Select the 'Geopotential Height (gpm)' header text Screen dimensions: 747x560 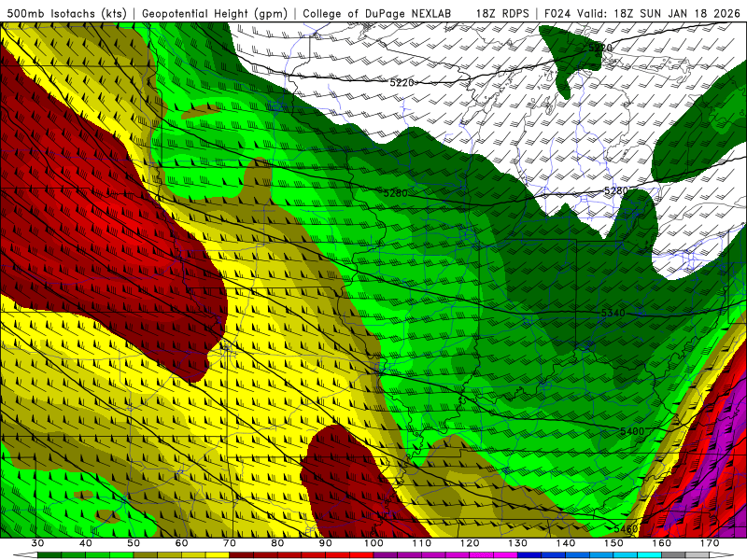click(x=215, y=13)
